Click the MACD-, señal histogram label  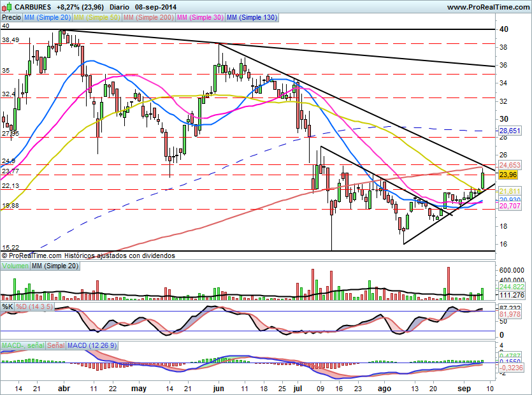(22, 345)
